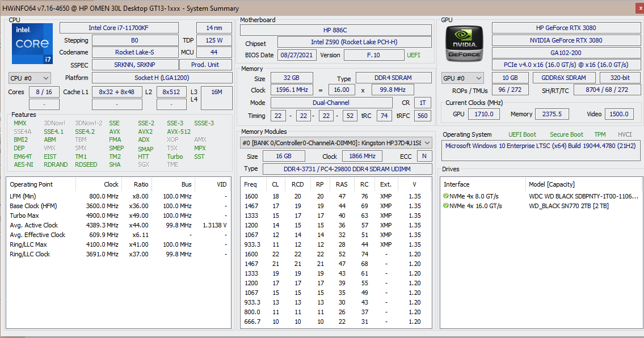Select the Ring/LLC Max row
The height and width of the screenshot is (338, 644).
[x=118, y=244]
